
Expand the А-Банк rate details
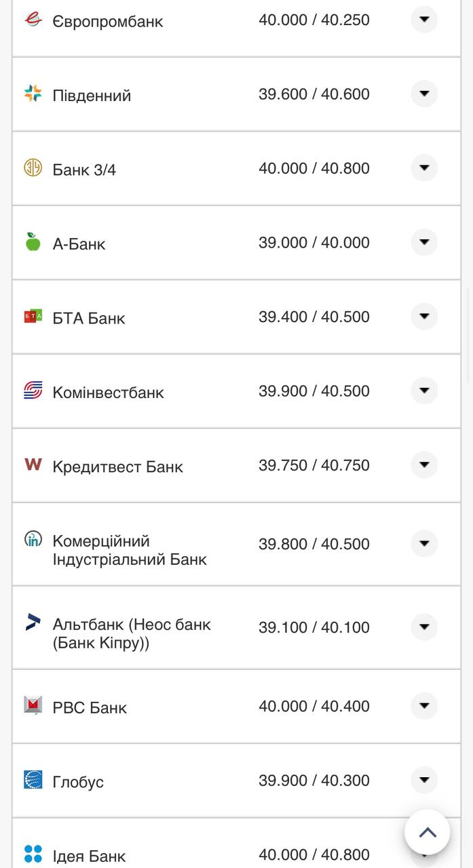pyautogui.click(x=423, y=242)
